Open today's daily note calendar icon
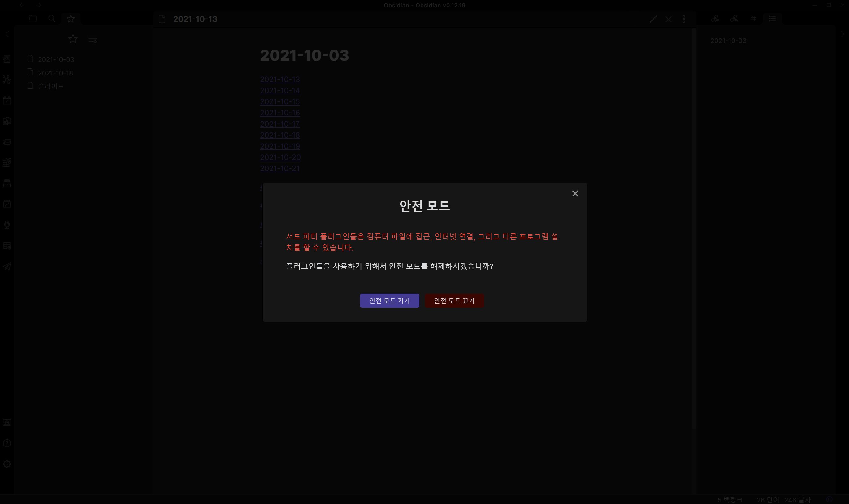Image resolution: width=849 pixels, height=504 pixels. point(7,101)
